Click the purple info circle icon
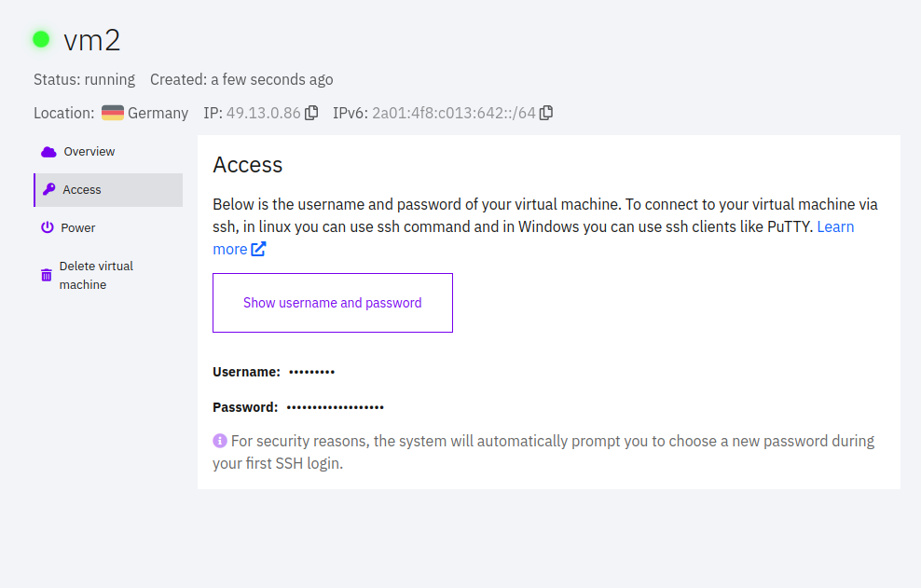This screenshot has width=921, height=588. pos(220,441)
